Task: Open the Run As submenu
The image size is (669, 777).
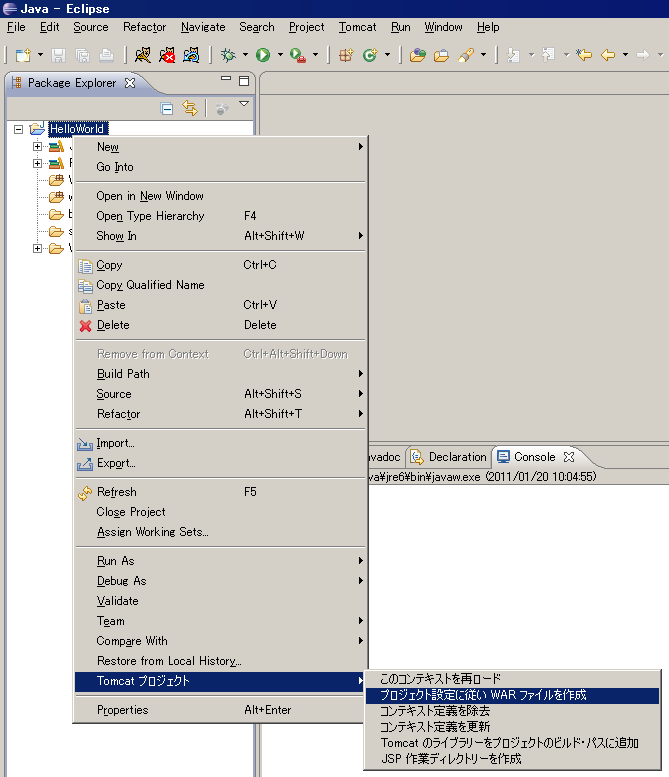Action: coord(221,561)
